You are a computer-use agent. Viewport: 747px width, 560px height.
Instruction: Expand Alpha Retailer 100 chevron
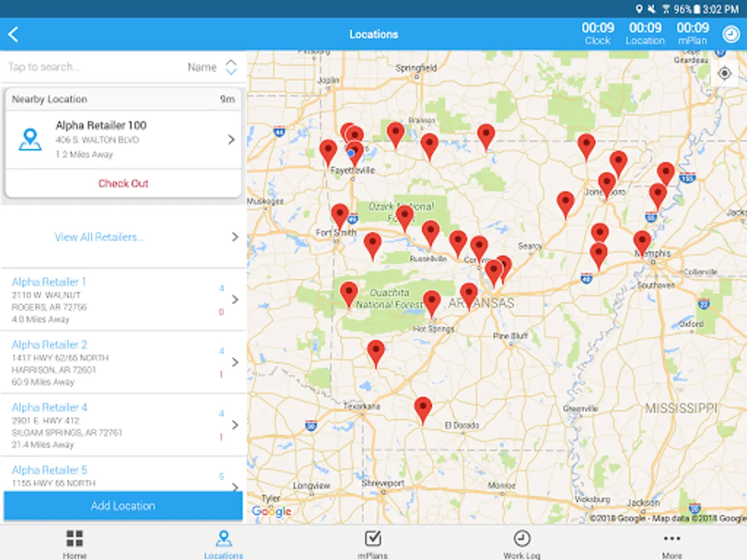pyautogui.click(x=232, y=139)
